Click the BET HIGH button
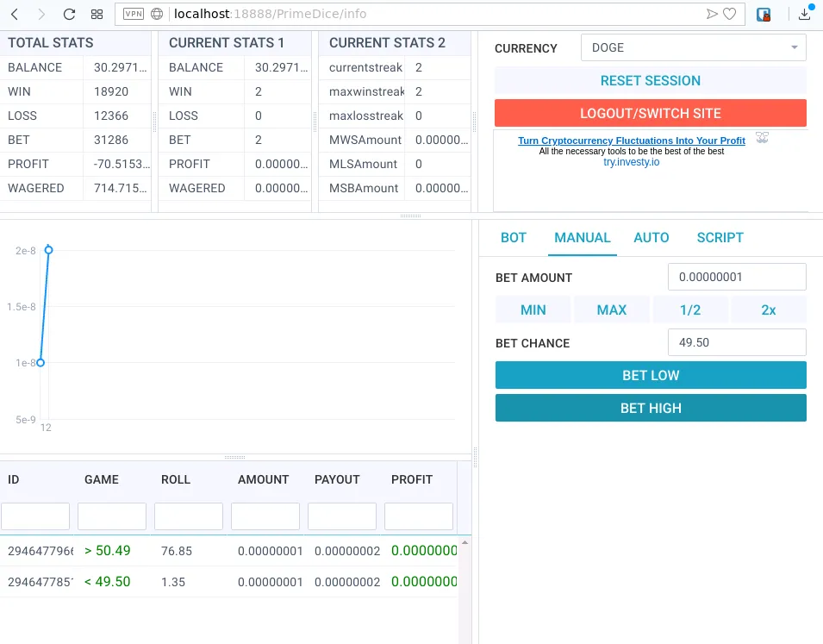This screenshot has height=644, width=823. click(651, 408)
